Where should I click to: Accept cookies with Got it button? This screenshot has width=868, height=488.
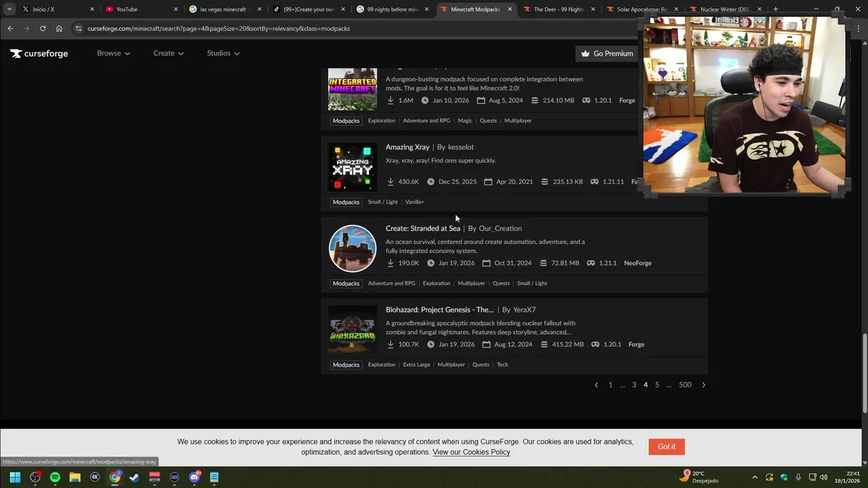667,447
